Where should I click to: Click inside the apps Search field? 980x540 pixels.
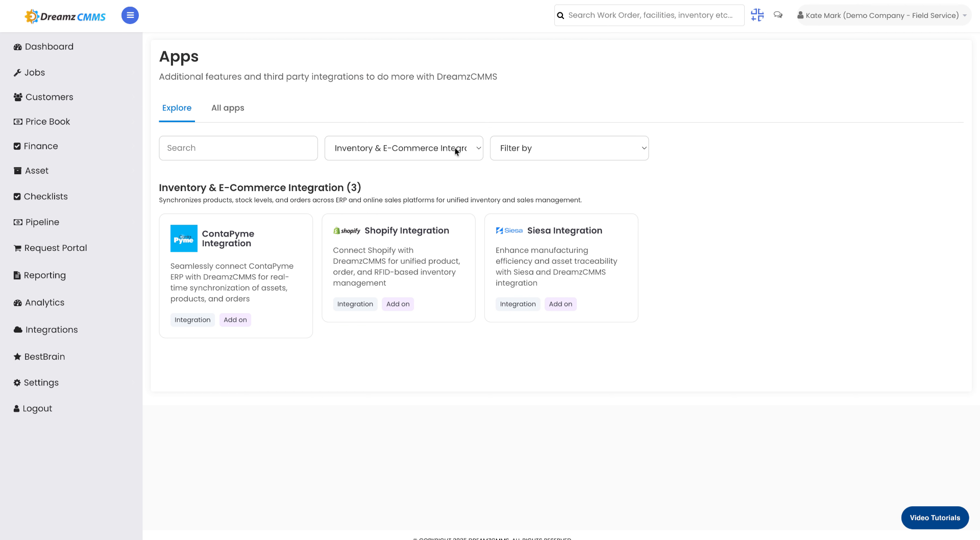pos(238,148)
